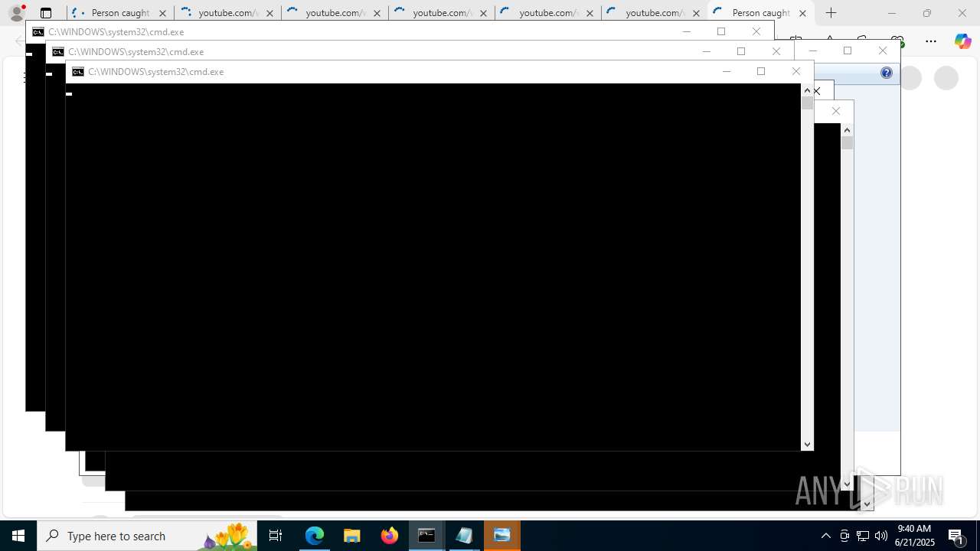Screen dimensions: 980x551
Task: Click the blue help question mark icon
Action: coord(887,73)
